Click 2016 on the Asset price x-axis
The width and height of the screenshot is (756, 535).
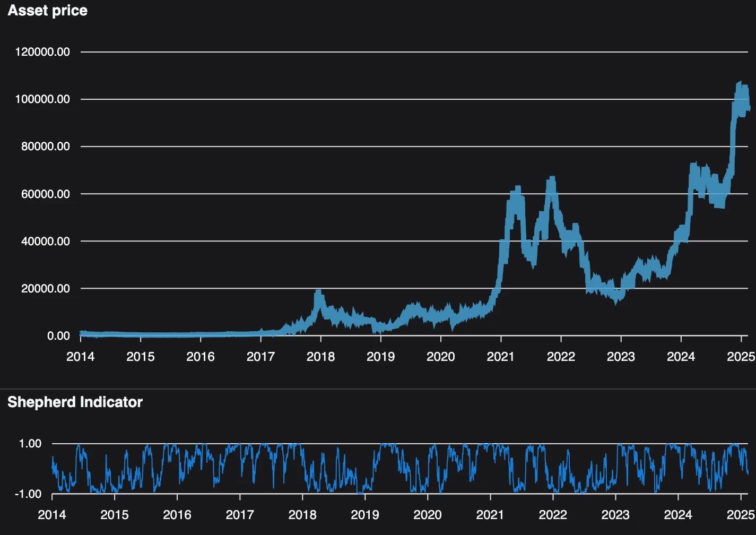click(200, 357)
